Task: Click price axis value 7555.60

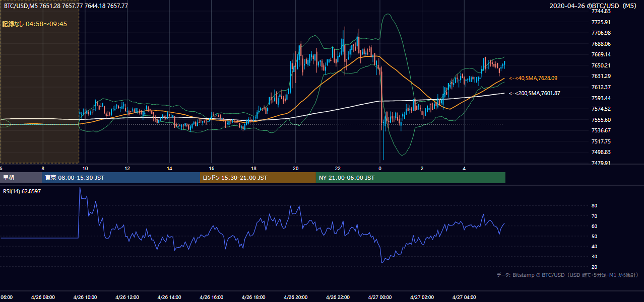Action: 601,120
